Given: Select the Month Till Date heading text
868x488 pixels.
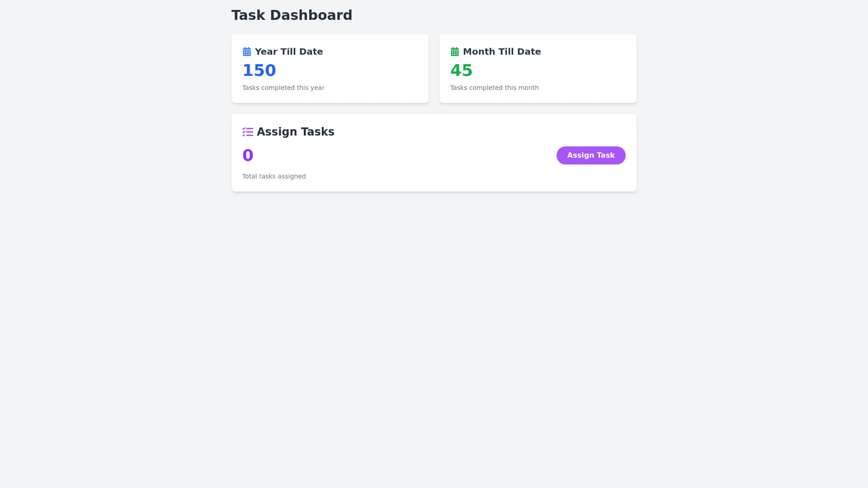Looking at the screenshot, I should click(502, 52).
